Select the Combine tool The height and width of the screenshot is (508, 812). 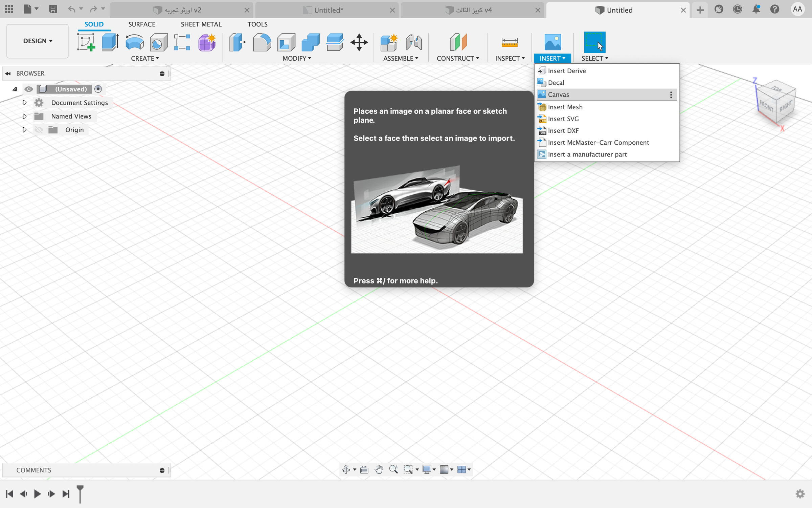coord(311,42)
